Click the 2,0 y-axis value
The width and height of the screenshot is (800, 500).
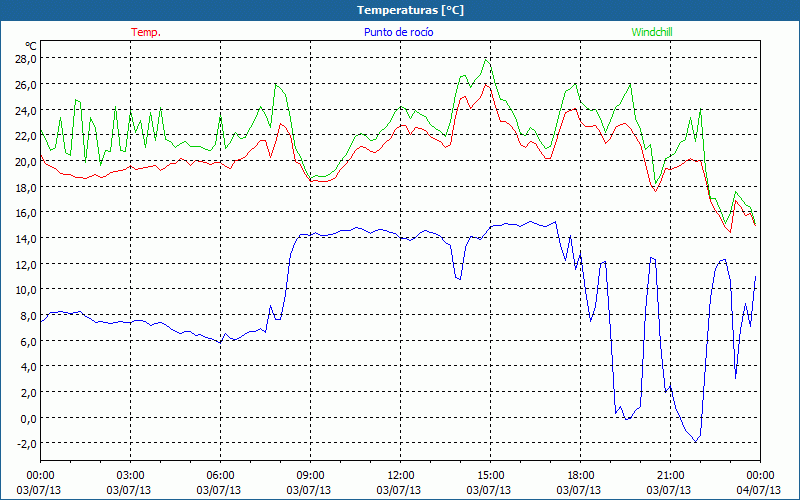pyautogui.click(x=28, y=393)
